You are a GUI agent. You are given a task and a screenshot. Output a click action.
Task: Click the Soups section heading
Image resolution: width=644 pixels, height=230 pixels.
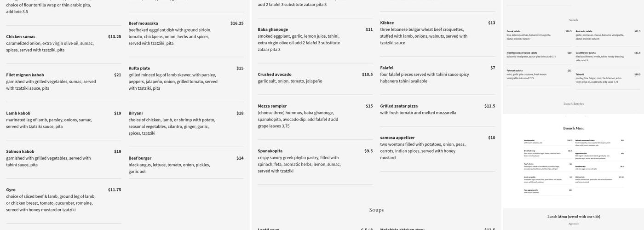376,210
